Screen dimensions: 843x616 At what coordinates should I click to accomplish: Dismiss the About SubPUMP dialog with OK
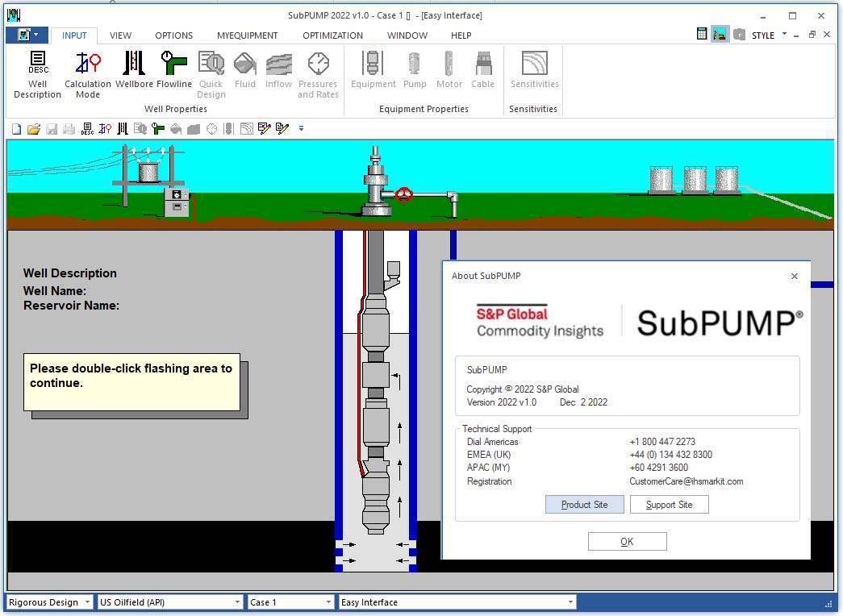pyautogui.click(x=627, y=541)
